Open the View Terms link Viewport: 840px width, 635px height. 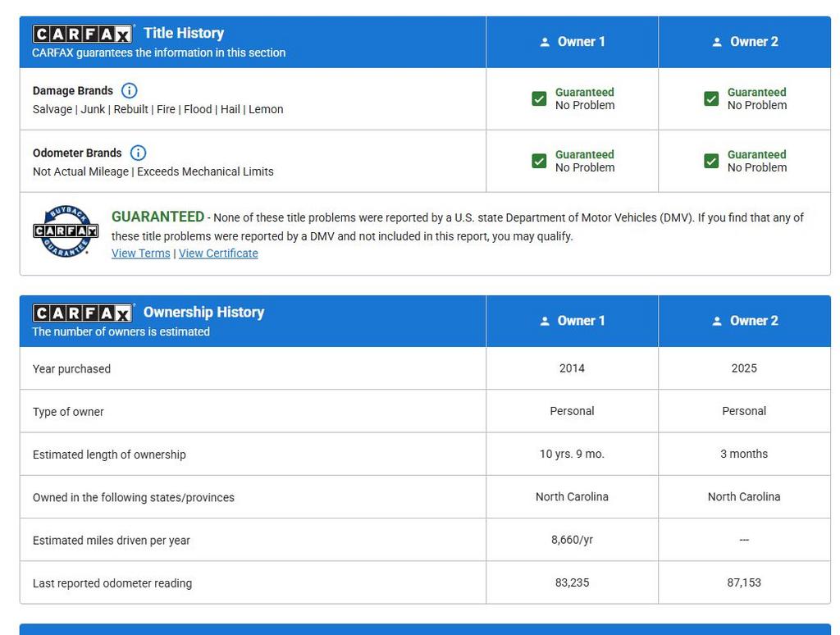[141, 254]
